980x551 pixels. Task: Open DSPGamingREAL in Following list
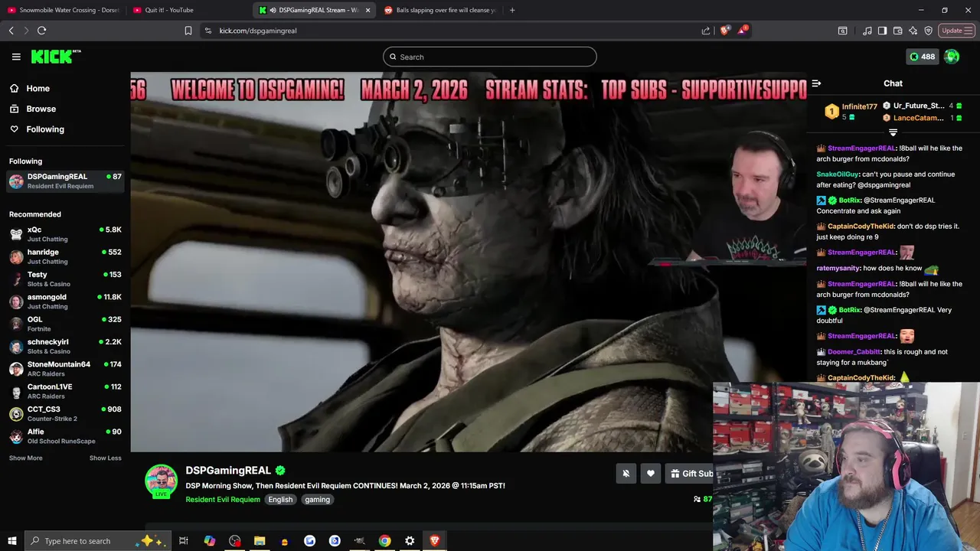tap(65, 181)
